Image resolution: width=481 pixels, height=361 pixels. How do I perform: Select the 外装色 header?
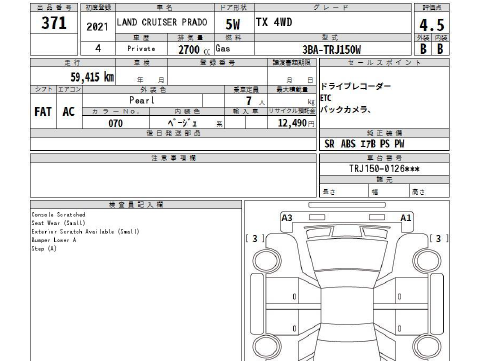153,89
